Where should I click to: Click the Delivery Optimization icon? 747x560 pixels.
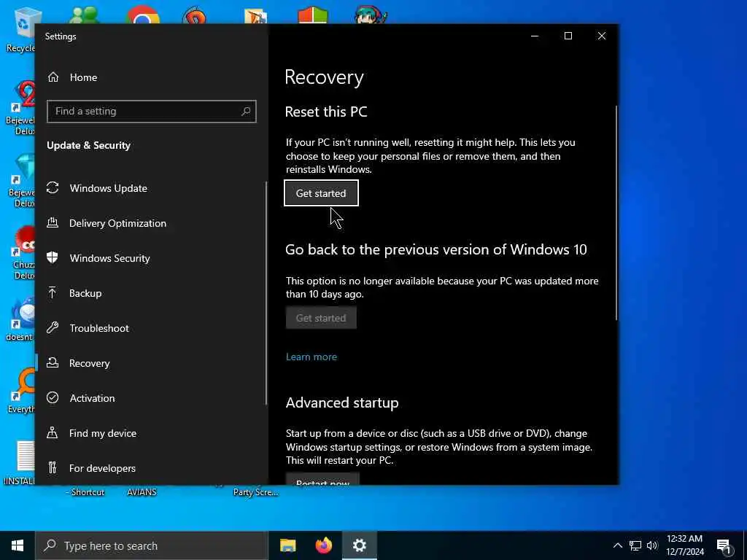click(x=53, y=223)
